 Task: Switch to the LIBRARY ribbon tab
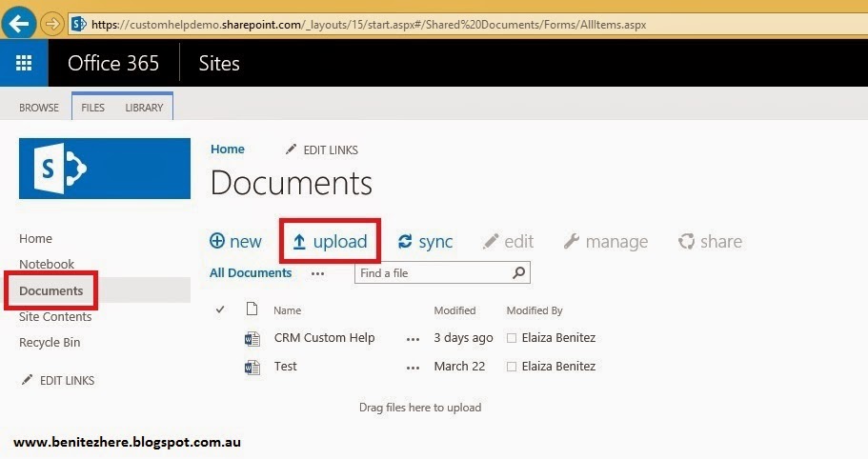pyautogui.click(x=144, y=108)
